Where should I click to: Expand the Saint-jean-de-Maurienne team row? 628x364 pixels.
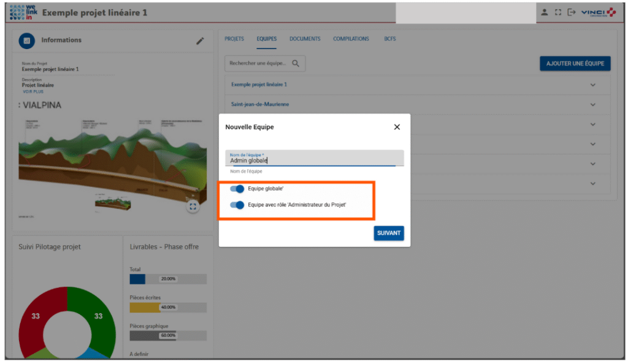point(592,105)
